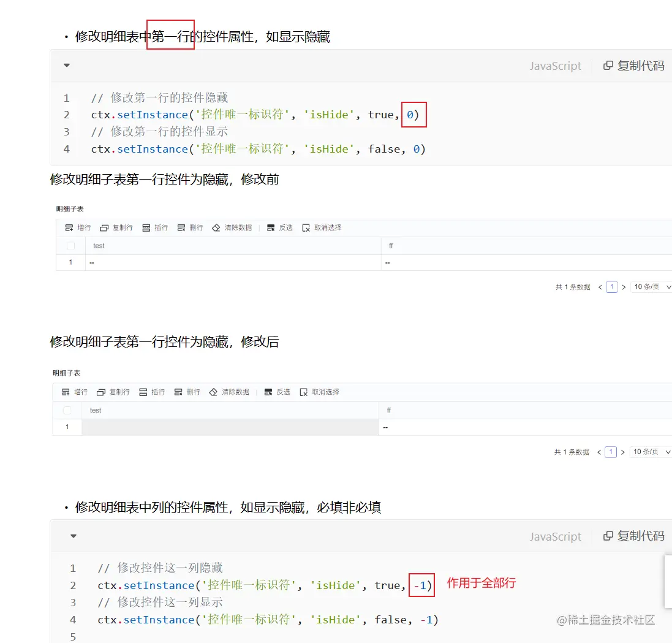Click 清除数据 in the 修改前 table toolbar
The width and height of the screenshot is (672, 643).
click(232, 228)
